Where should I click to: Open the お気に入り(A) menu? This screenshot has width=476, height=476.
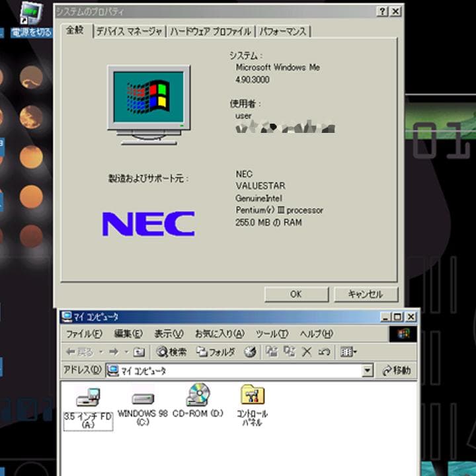219,334
